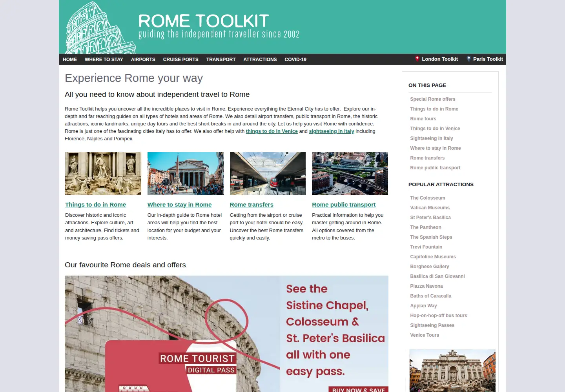Jump to Special Rome offers in sidebar
The height and width of the screenshot is (392, 565).
coord(433,99)
